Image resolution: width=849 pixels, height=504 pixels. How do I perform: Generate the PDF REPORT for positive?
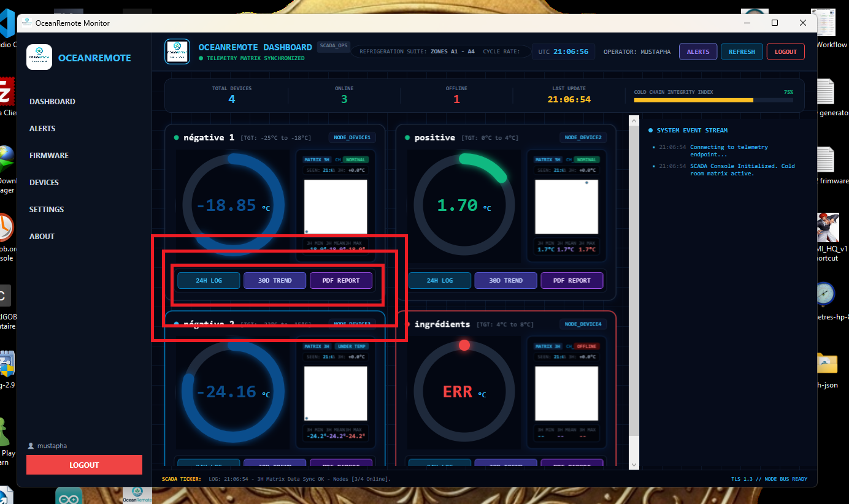pyautogui.click(x=572, y=281)
